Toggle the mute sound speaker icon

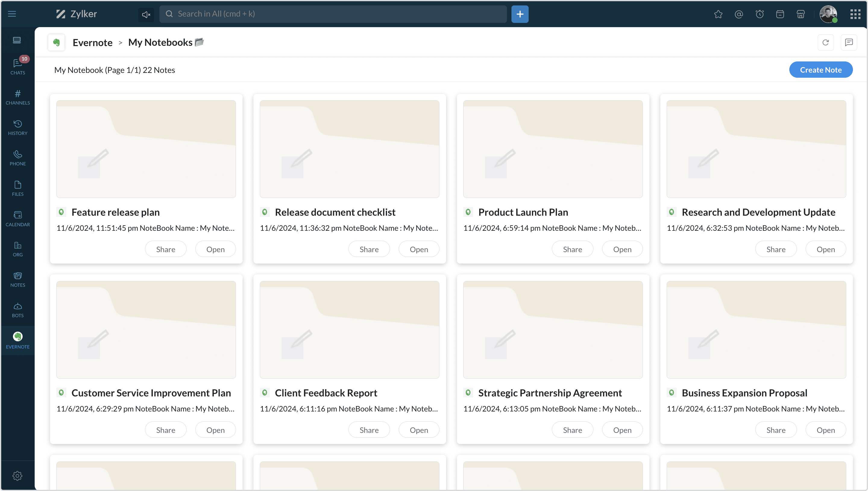tap(146, 14)
